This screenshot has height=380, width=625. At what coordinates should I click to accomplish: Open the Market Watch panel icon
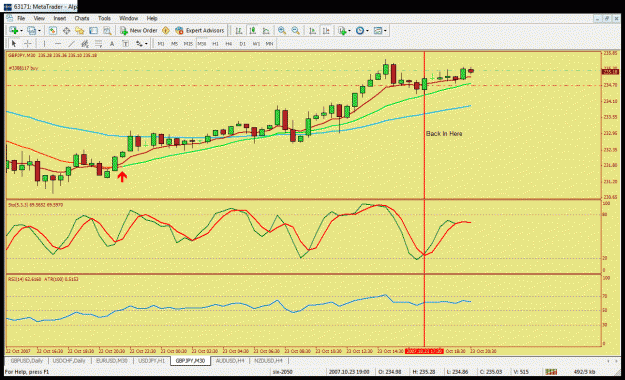(x=53, y=31)
